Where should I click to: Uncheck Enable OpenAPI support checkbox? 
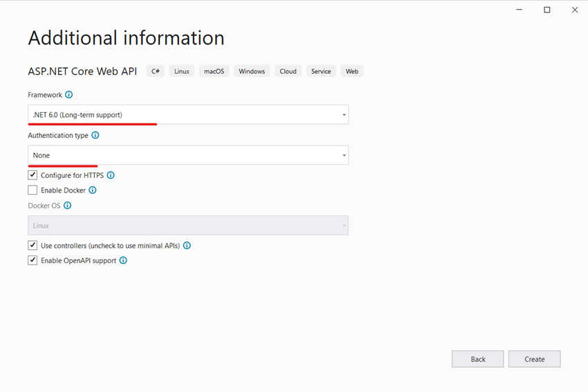[33, 260]
